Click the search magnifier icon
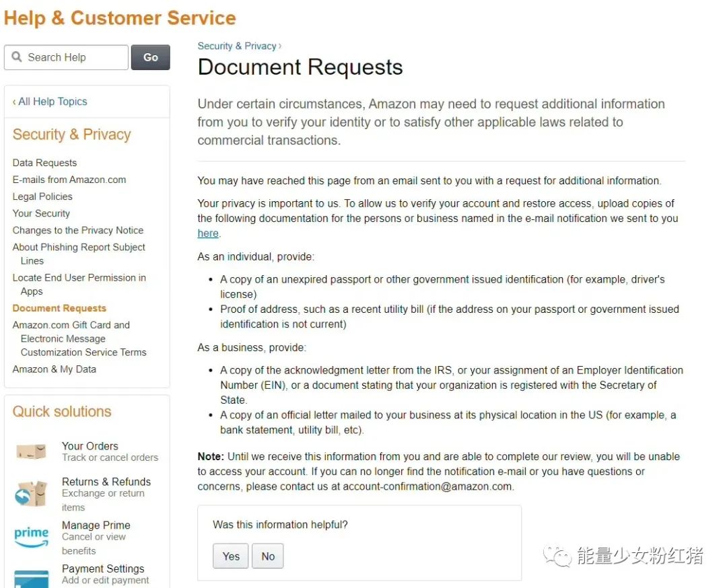This screenshot has height=588, width=727. [17, 57]
